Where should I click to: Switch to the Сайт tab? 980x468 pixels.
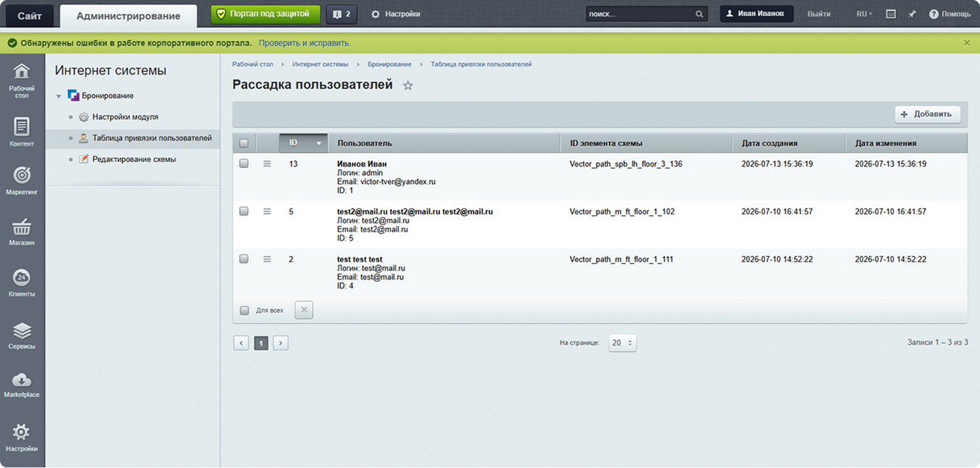click(x=30, y=16)
